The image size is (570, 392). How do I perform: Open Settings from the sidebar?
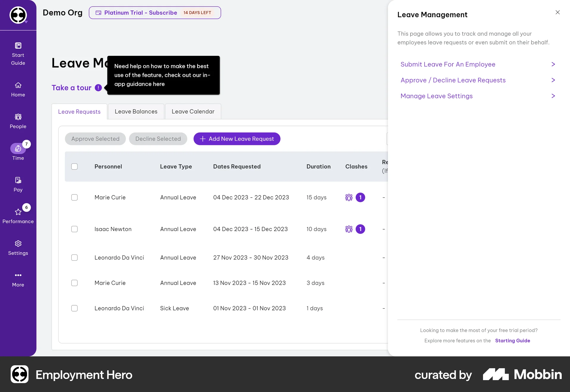coord(18,248)
